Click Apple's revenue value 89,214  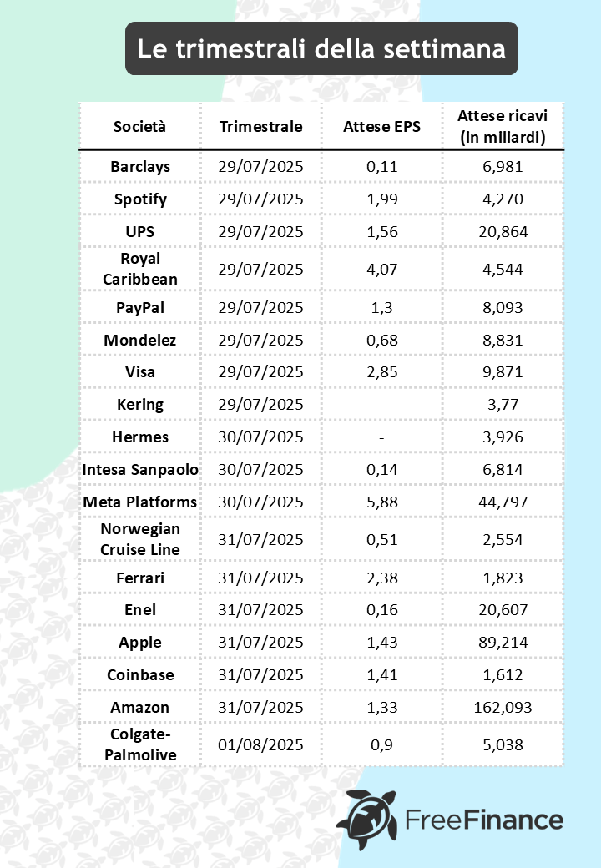[x=503, y=643]
